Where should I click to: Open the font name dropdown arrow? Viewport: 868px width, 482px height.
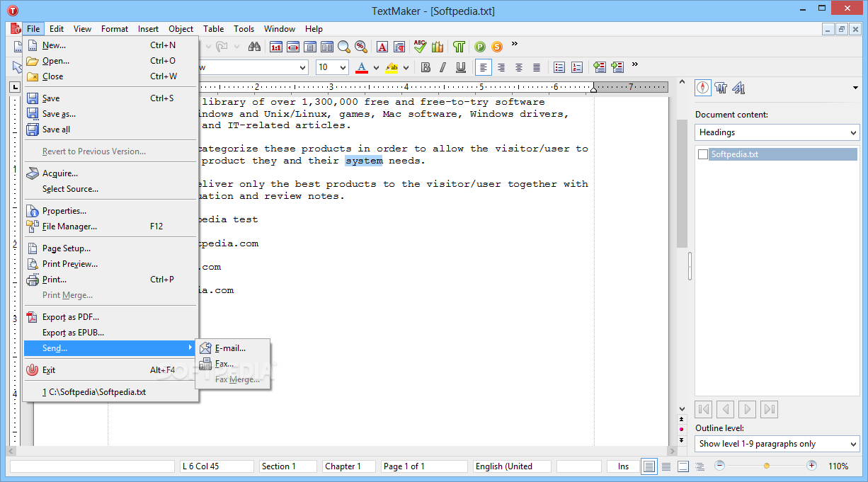click(303, 67)
